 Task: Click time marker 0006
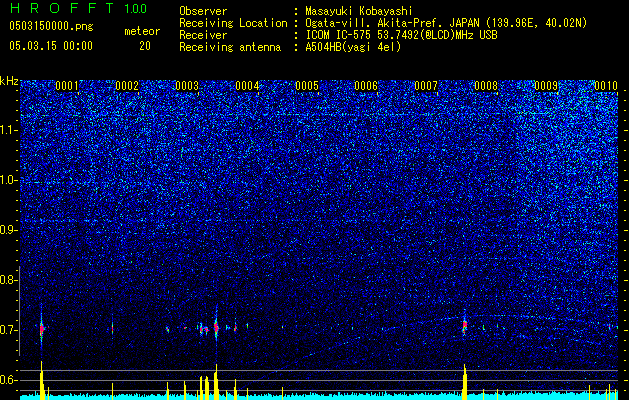click(x=366, y=86)
